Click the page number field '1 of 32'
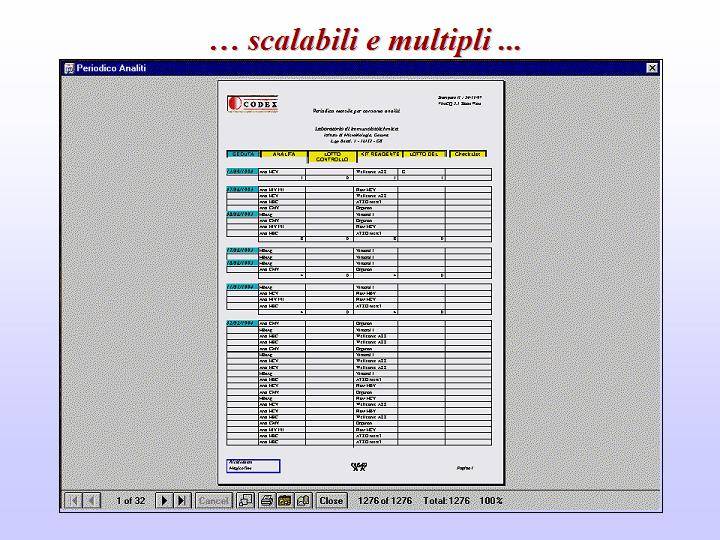This screenshot has width=720, height=540. click(130, 500)
